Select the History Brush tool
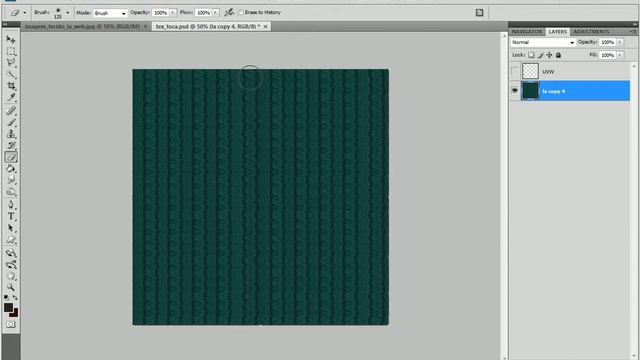 pyautogui.click(x=11, y=146)
